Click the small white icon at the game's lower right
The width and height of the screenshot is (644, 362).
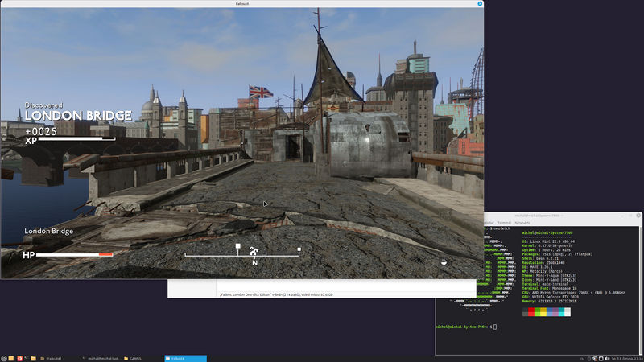click(x=444, y=261)
